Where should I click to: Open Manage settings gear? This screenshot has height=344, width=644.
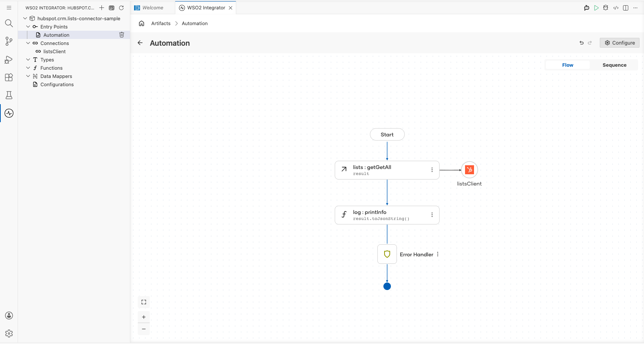pyautogui.click(x=9, y=334)
